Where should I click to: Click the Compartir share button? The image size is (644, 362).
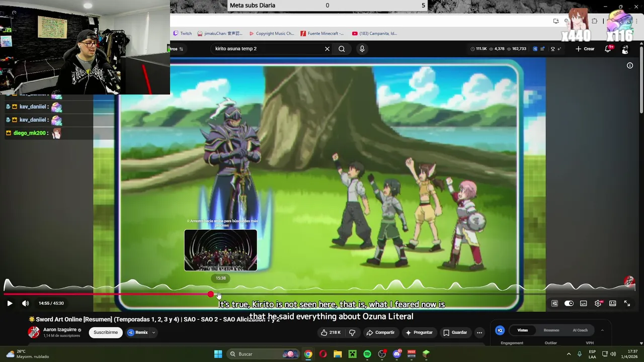(x=380, y=332)
